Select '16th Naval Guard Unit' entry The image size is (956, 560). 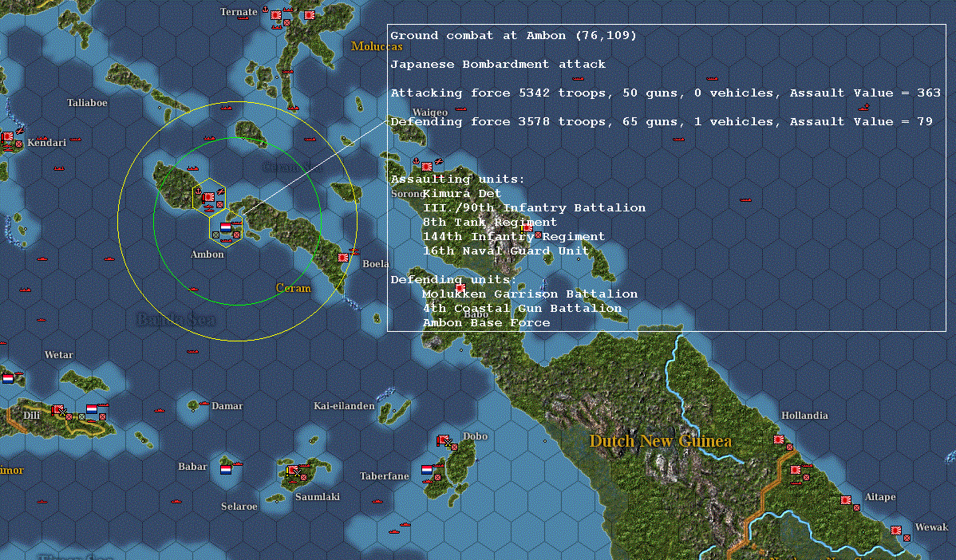506,250
